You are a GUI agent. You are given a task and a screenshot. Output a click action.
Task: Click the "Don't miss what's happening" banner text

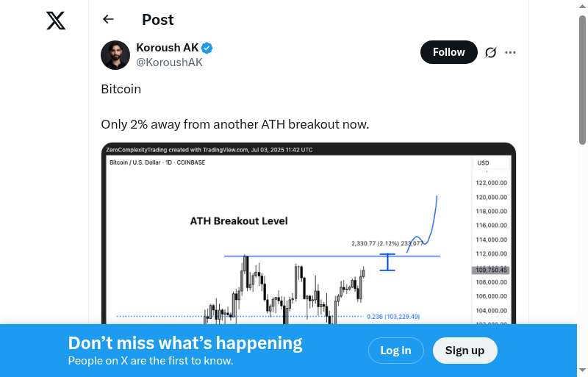coord(185,343)
